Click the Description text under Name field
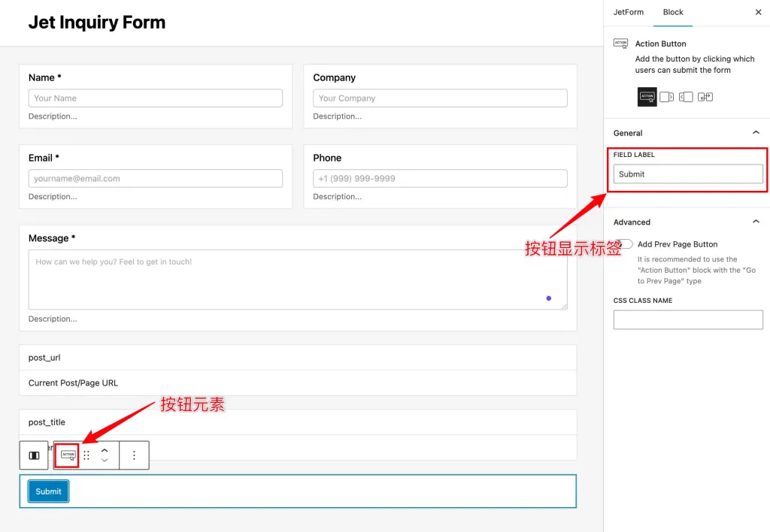Viewport: 770px width, 532px height. [x=53, y=116]
